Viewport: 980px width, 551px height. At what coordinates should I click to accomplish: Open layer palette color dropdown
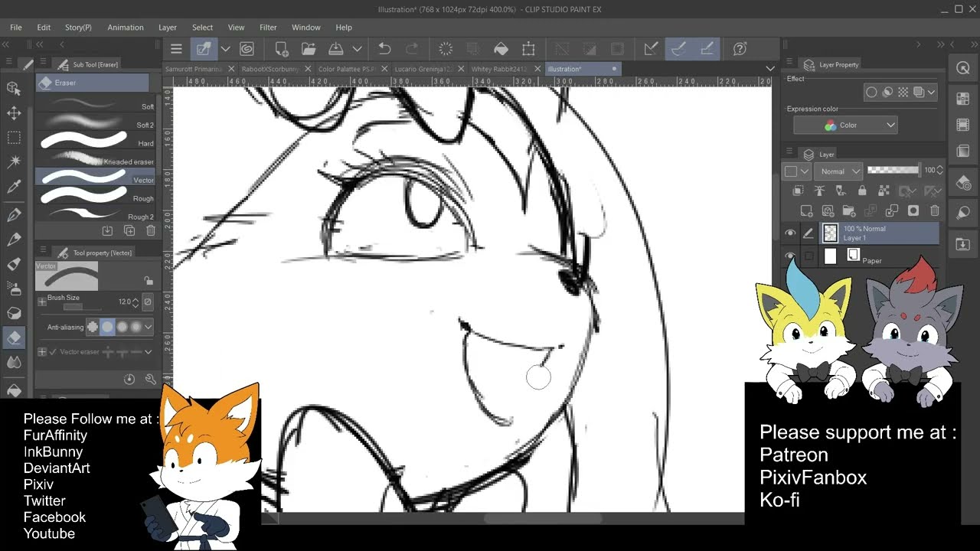coord(795,171)
